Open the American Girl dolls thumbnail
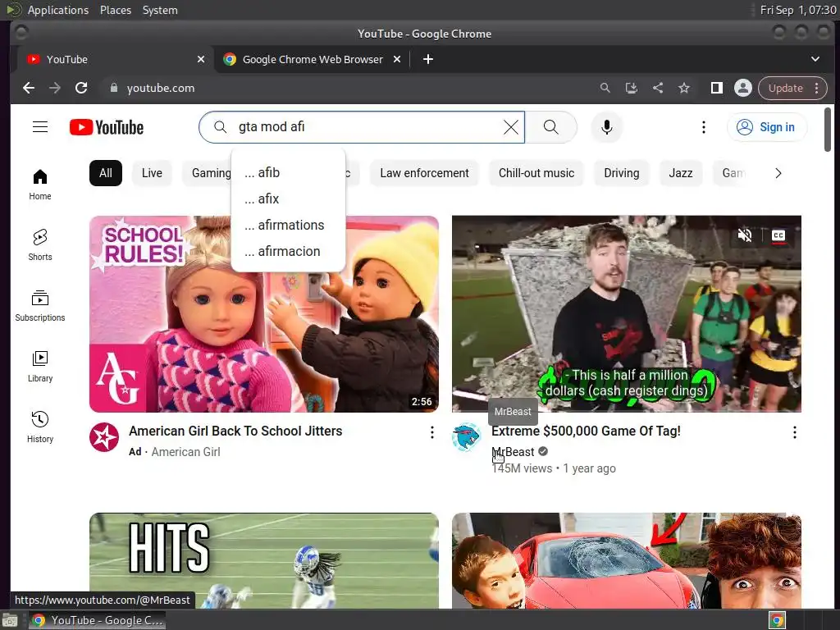The width and height of the screenshot is (840, 630). (263, 314)
